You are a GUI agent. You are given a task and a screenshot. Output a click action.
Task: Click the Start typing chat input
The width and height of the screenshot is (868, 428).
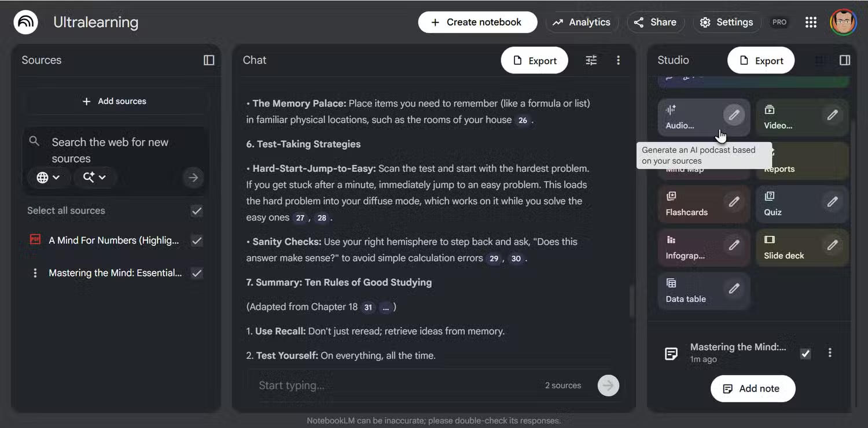point(393,386)
